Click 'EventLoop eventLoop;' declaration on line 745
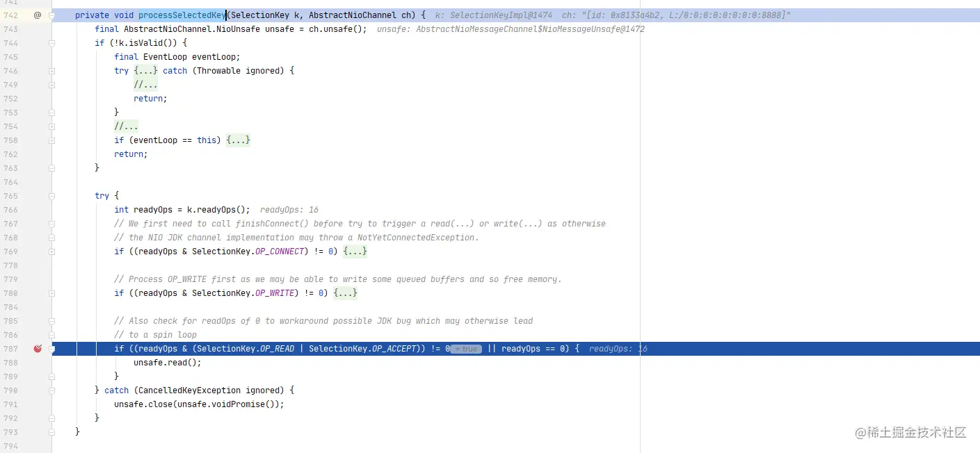The height and width of the screenshot is (453, 980). pos(191,57)
